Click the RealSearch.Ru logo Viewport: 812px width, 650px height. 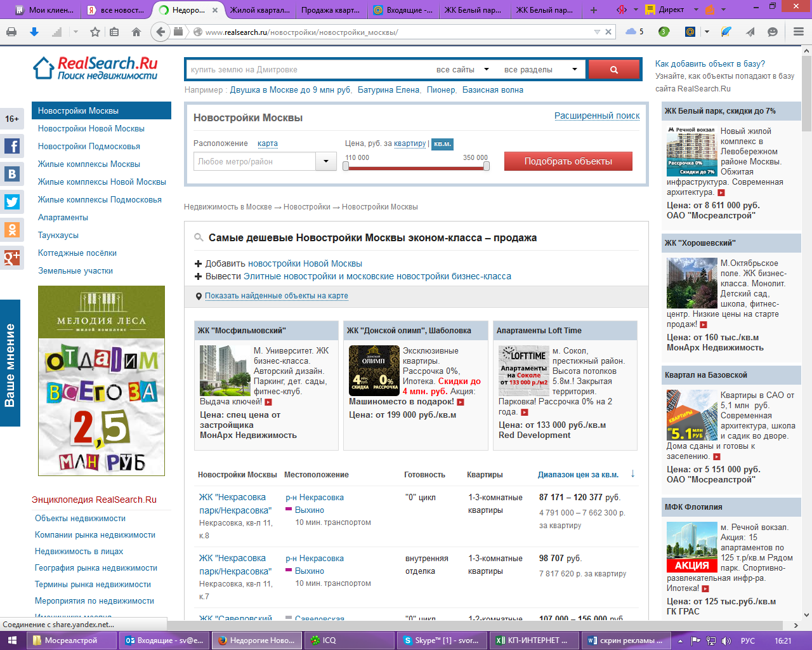pyautogui.click(x=95, y=69)
